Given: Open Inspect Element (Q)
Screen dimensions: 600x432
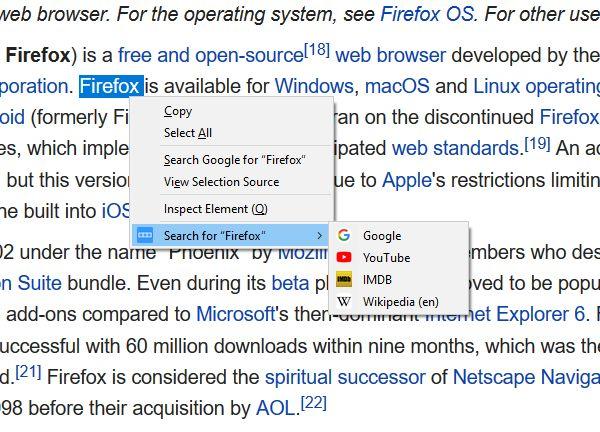Looking at the screenshot, I should 215,209.
